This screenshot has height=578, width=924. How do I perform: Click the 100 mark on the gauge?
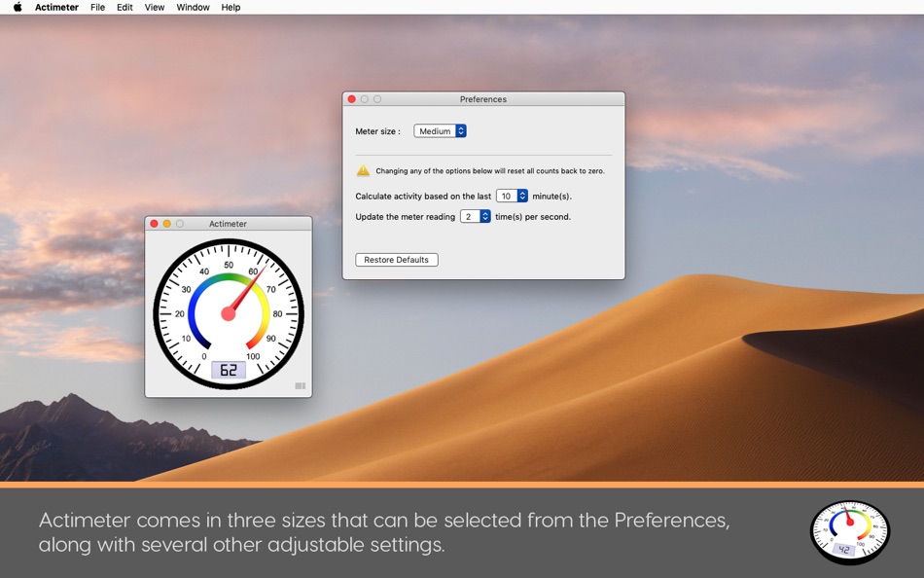[253, 356]
